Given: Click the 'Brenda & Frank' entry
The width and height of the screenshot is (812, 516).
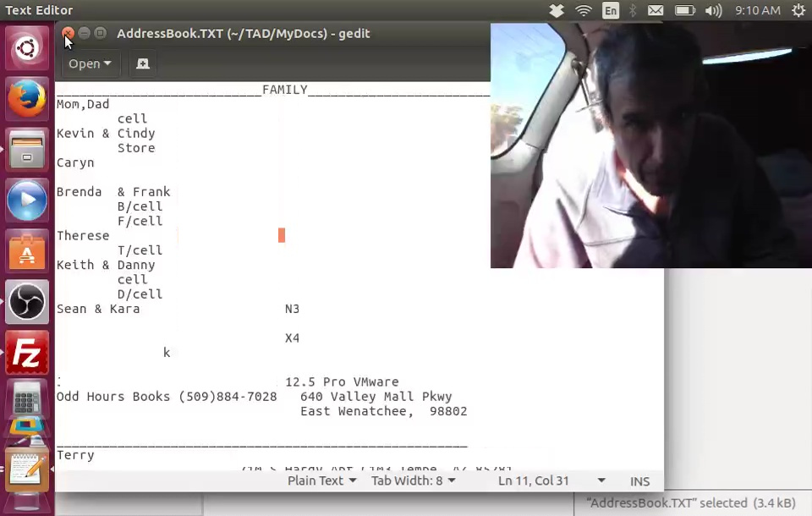Looking at the screenshot, I should coord(113,192).
